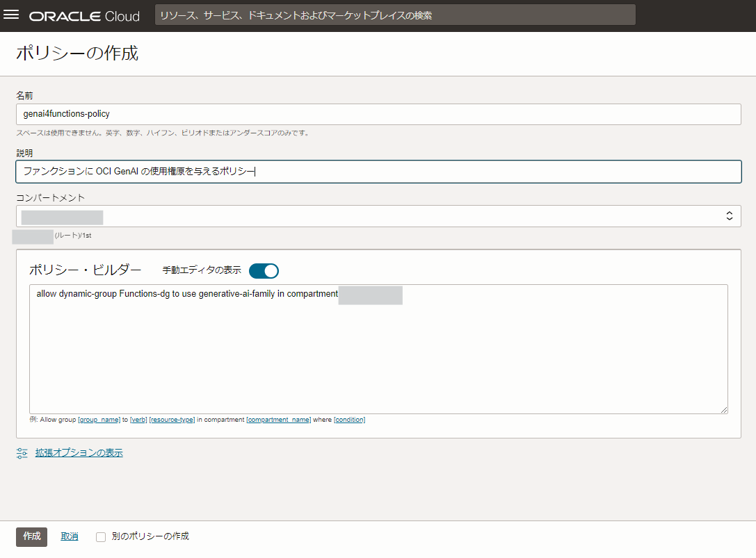
Task: Open the compartment_name example link
Action: click(279, 420)
